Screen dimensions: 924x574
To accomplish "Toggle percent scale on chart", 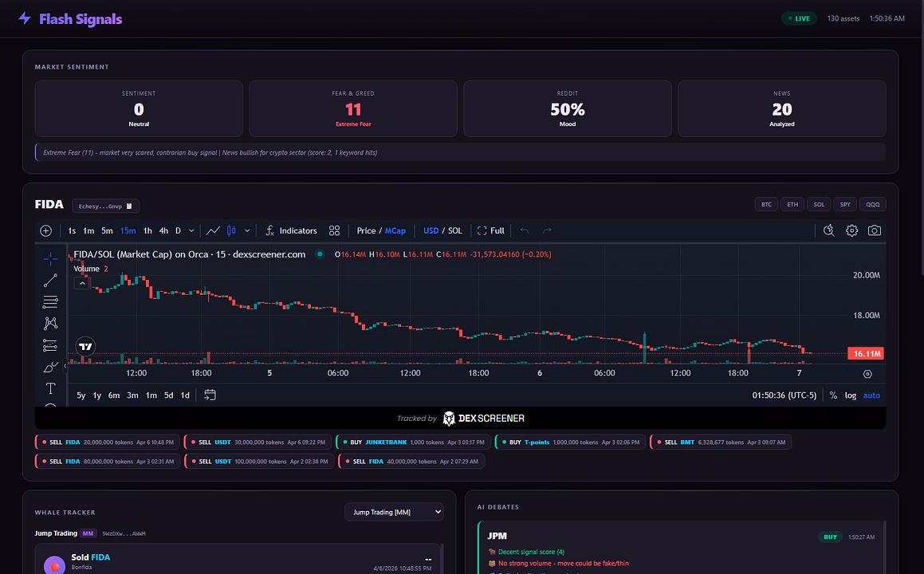I will click(x=833, y=395).
